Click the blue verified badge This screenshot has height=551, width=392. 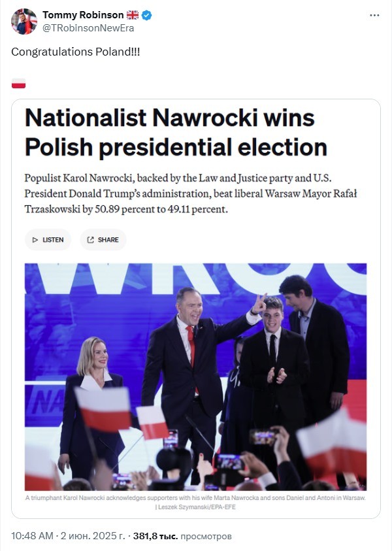click(x=146, y=15)
